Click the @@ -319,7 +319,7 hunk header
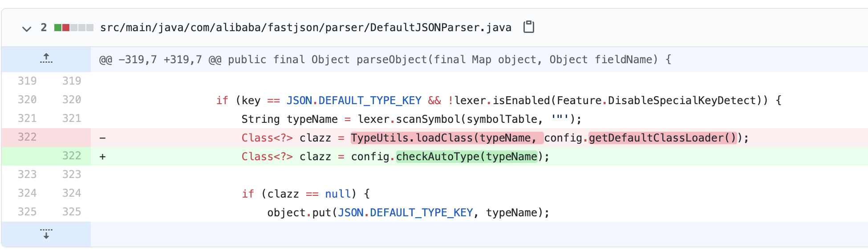This screenshot has width=868, height=251. [385, 60]
